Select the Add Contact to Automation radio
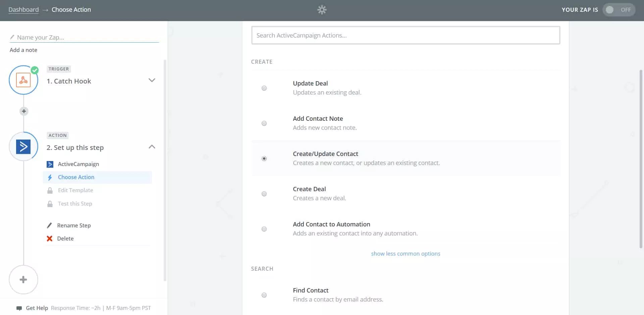This screenshot has height=315, width=644. tap(264, 229)
